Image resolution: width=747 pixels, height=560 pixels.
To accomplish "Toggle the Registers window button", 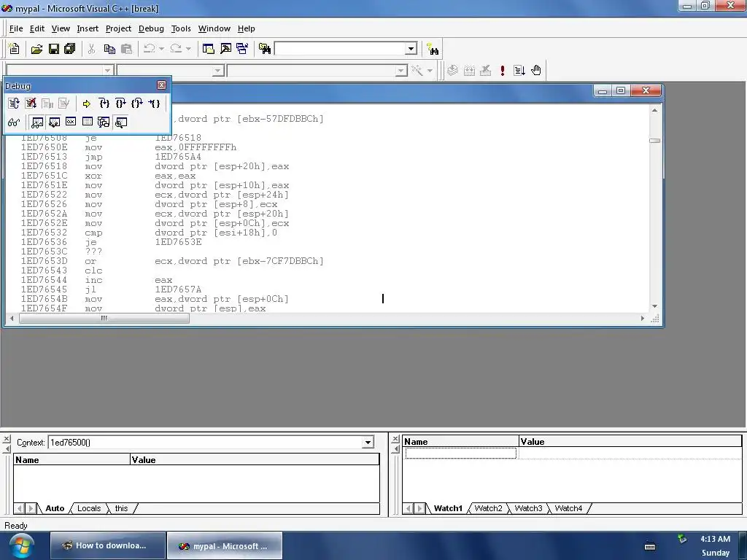I will click(x=71, y=122).
